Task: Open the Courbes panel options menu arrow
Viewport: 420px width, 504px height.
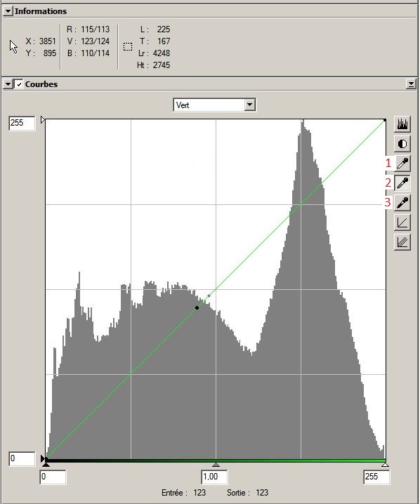Action: tap(411, 84)
